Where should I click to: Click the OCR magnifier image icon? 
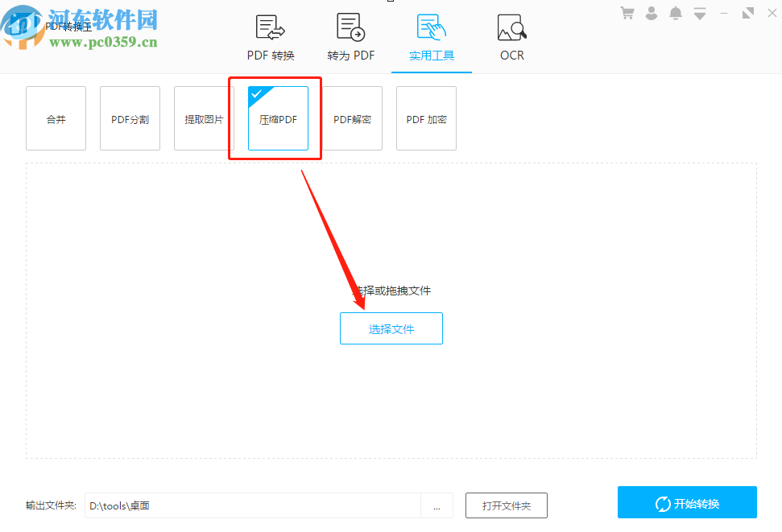pyautogui.click(x=511, y=27)
